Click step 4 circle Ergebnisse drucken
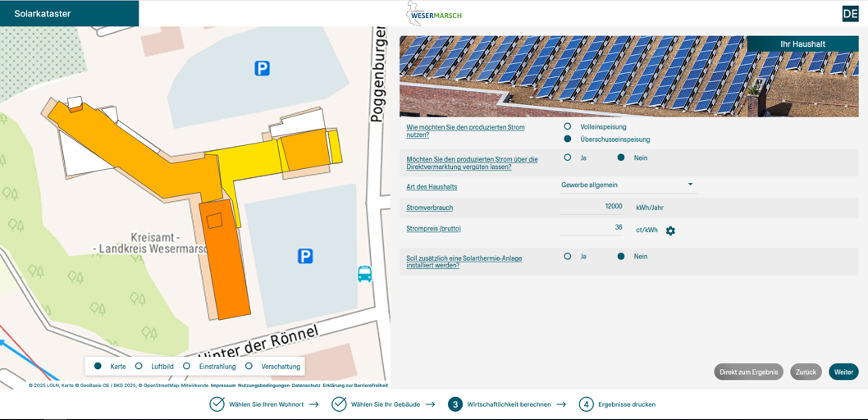Screen dimensions: 868x420 tap(587, 404)
